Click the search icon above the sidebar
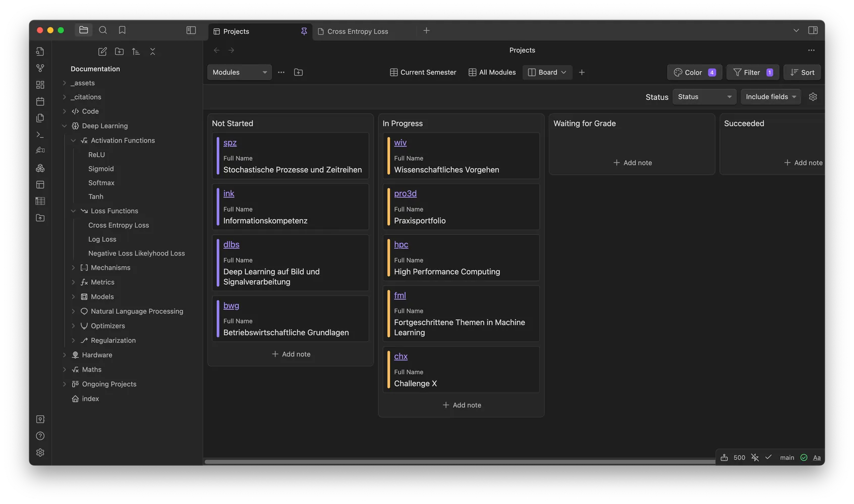The width and height of the screenshot is (854, 504). point(103,30)
